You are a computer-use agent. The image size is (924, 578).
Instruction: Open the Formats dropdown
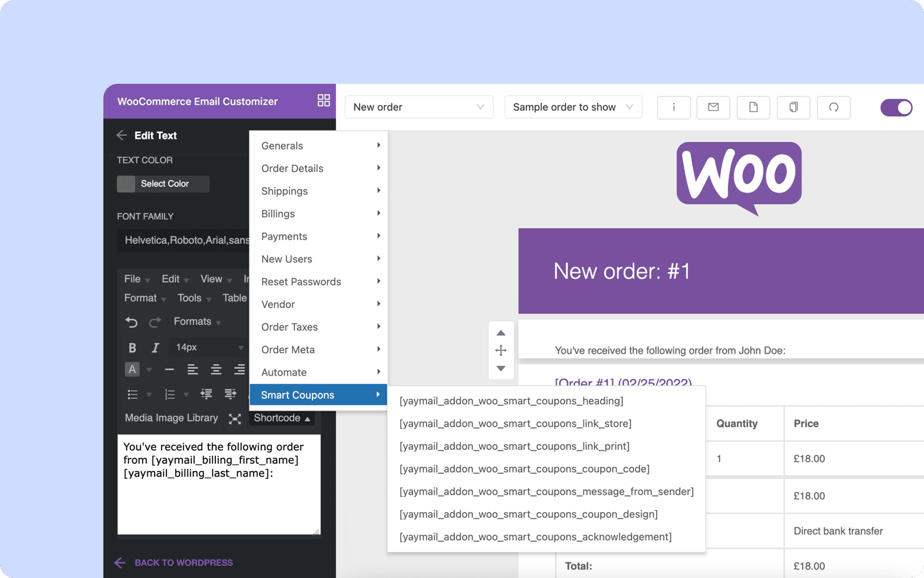[x=198, y=321]
